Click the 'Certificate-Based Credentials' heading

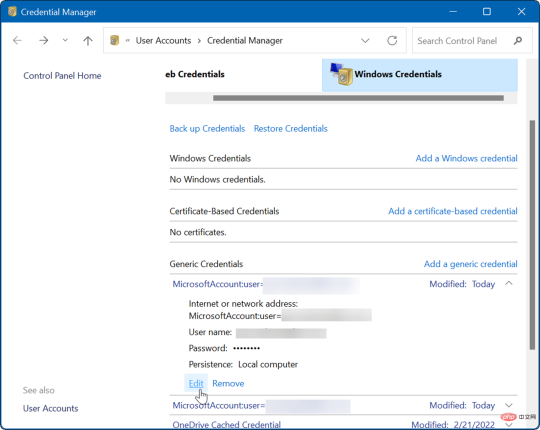[224, 211]
